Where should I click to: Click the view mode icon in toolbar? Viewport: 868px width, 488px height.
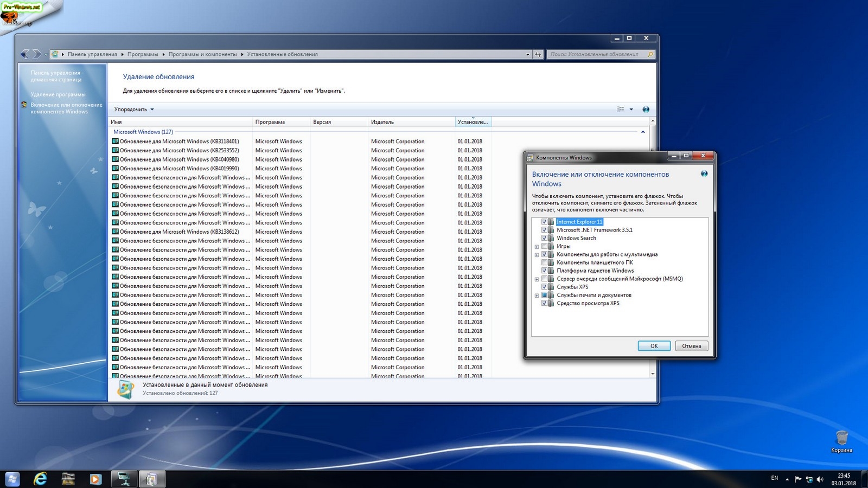[621, 110]
